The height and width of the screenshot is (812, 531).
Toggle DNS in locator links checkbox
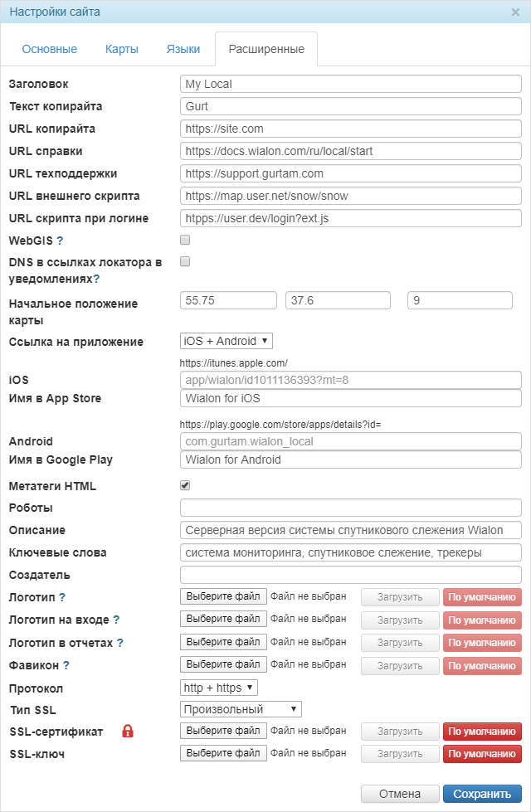(185, 261)
